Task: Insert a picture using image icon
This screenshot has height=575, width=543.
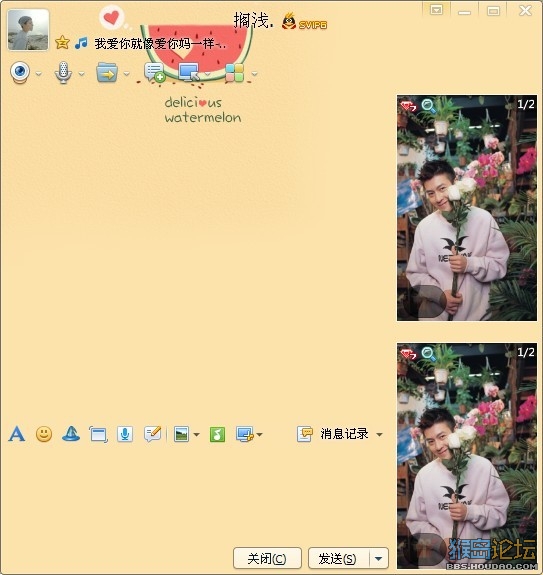Action: (x=181, y=435)
